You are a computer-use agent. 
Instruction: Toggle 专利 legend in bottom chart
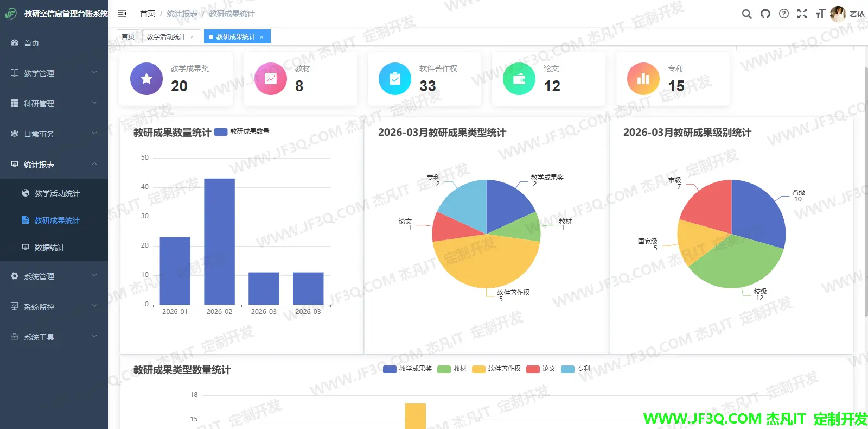pyautogui.click(x=576, y=369)
